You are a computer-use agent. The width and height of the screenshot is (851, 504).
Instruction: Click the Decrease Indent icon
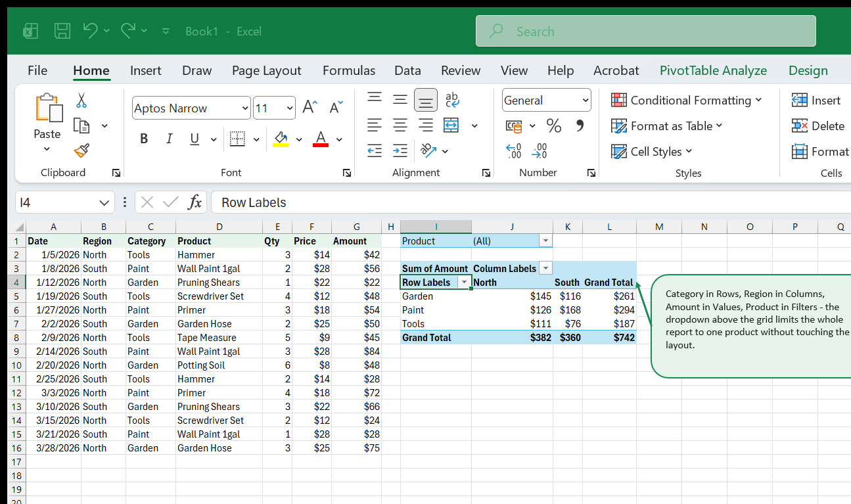(375, 150)
